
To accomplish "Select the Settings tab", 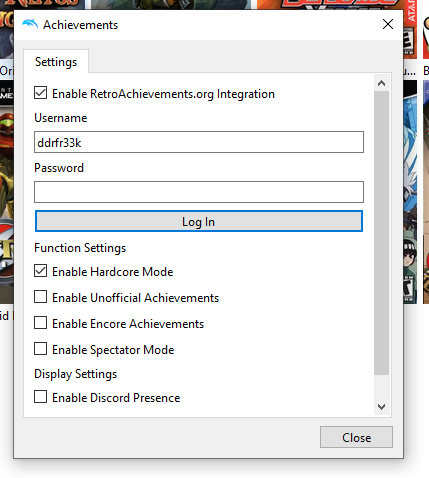I will [56, 62].
